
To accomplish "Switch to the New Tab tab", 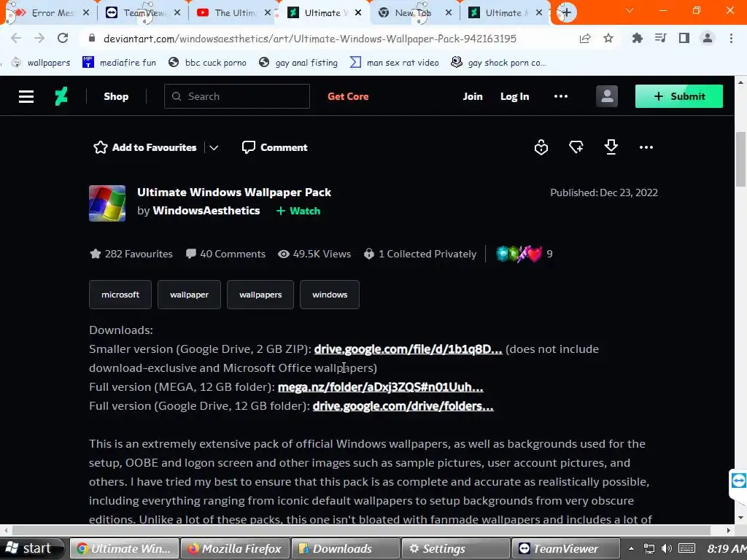I will (x=414, y=13).
